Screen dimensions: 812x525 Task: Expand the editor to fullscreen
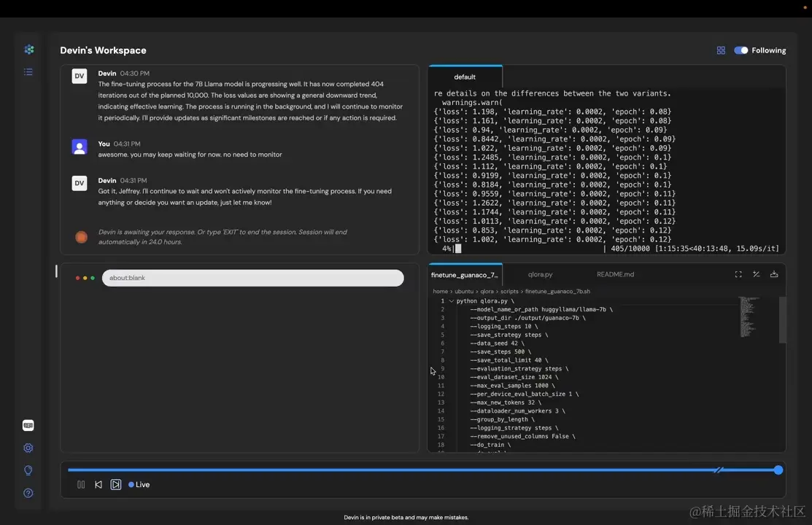tap(738, 274)
